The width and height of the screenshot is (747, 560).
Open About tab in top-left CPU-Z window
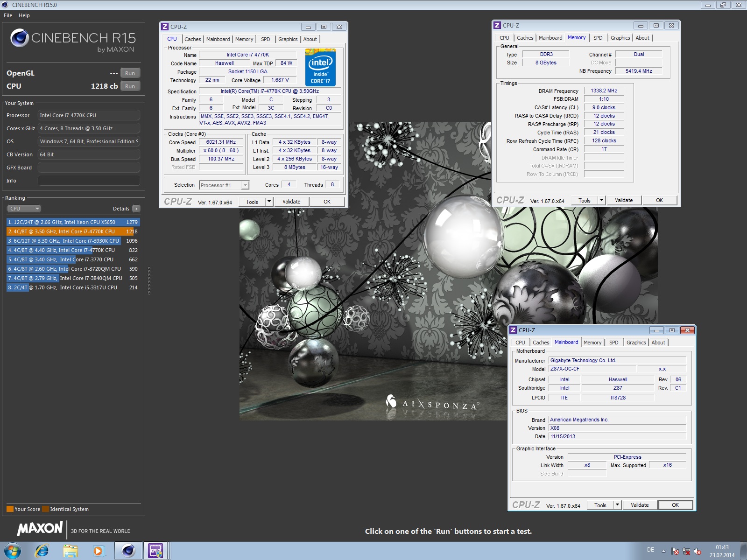(x=310, y=39)
